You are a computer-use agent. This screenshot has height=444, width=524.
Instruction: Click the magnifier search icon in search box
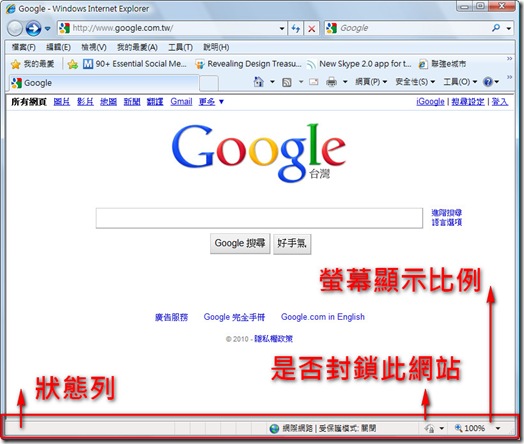point(496,28)
